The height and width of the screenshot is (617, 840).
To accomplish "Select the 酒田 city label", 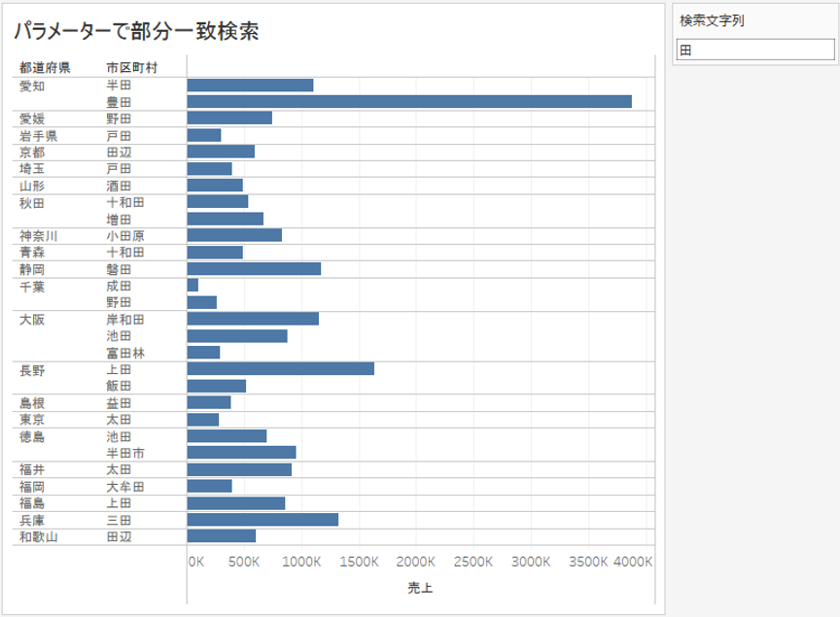I will point(119,186).
